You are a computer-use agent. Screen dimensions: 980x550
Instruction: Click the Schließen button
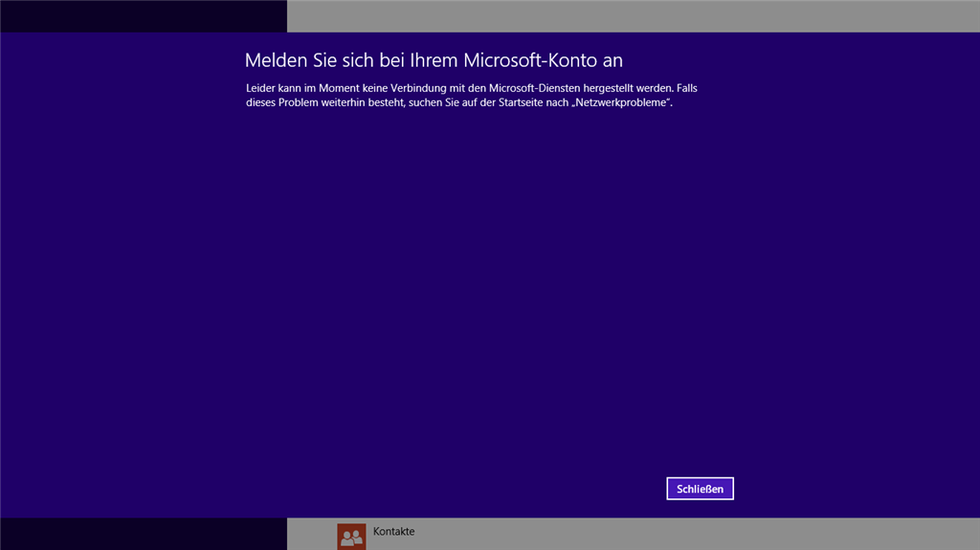pyautogui.click(x=700, y=489)
